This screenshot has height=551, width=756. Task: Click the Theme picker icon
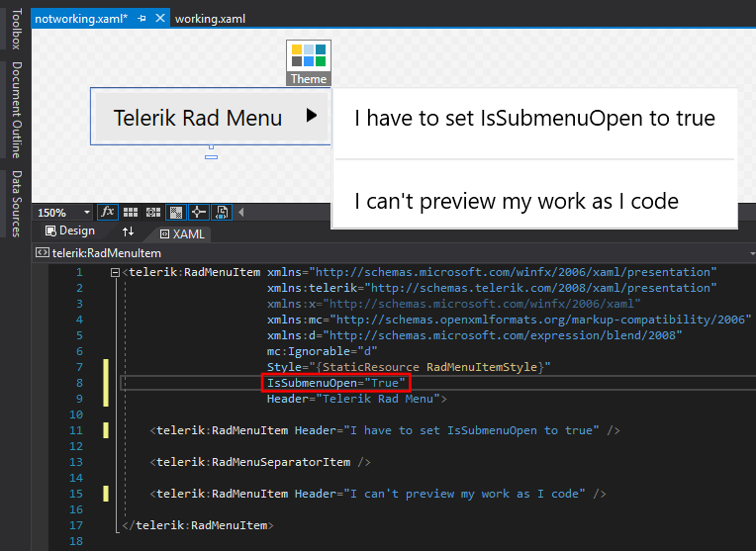(x=309, y=62)
